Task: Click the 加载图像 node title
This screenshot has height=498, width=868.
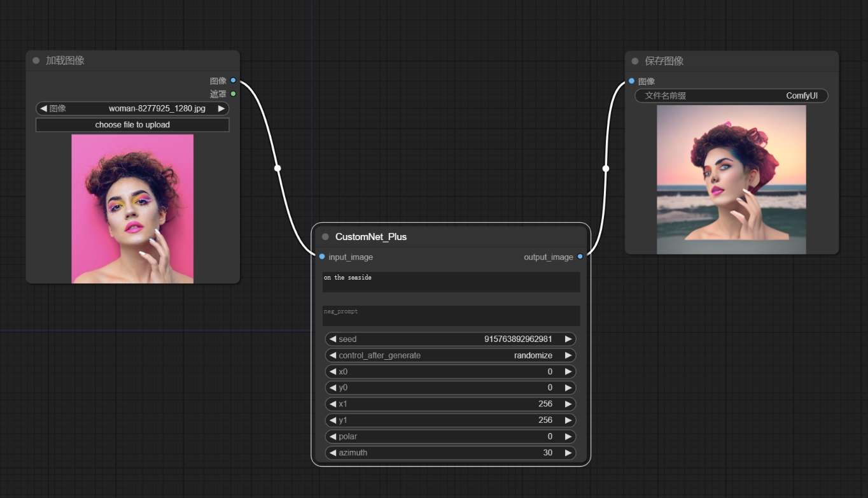Action: coord(65,60)
